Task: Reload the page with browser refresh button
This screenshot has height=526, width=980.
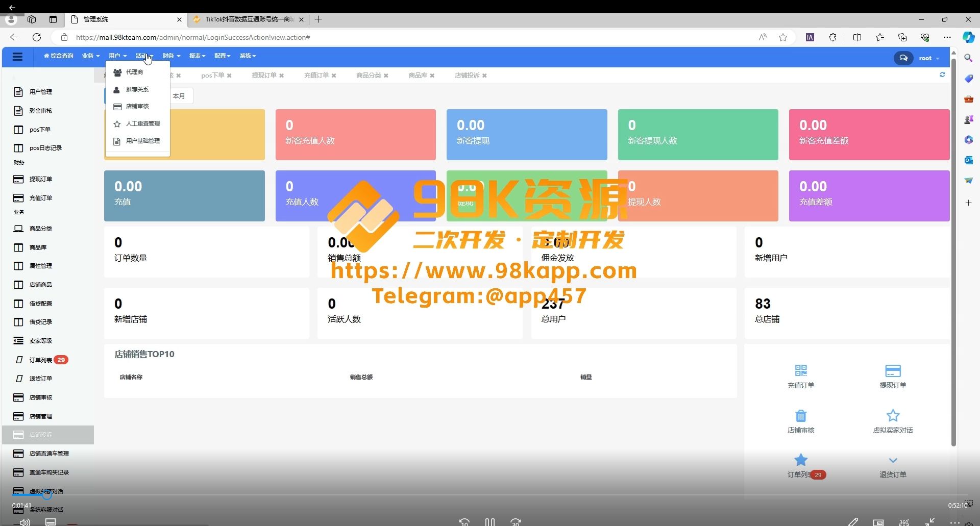Action: point(37,37)
